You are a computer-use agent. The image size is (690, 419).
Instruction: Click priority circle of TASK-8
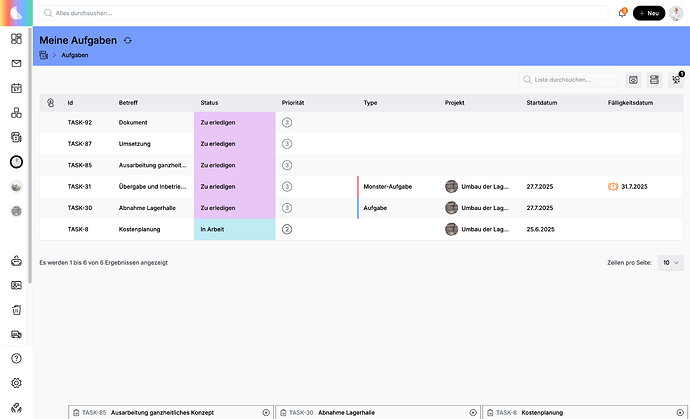click(x=287, y=229)
